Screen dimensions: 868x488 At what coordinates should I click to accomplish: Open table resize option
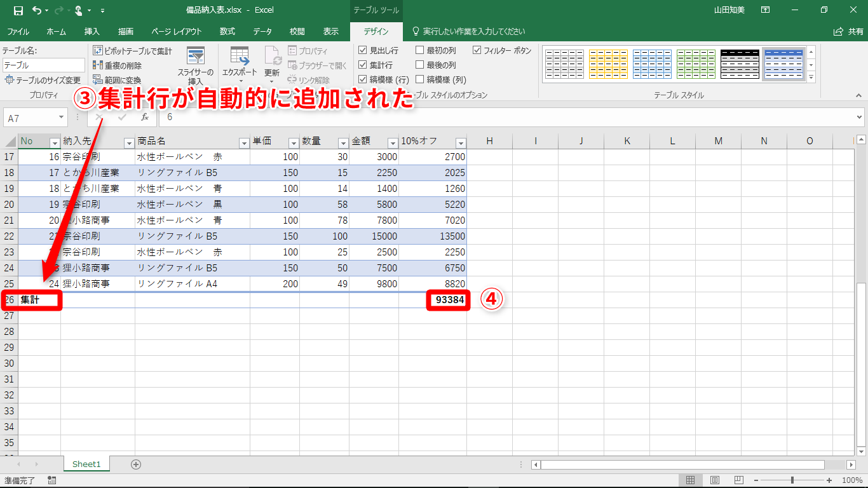(43, 80)
